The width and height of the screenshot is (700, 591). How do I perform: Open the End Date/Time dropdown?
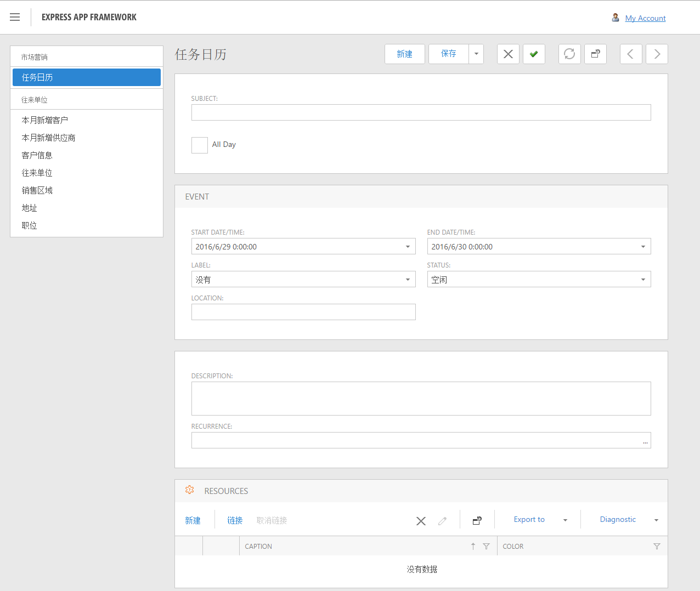[x=643, y=247]
